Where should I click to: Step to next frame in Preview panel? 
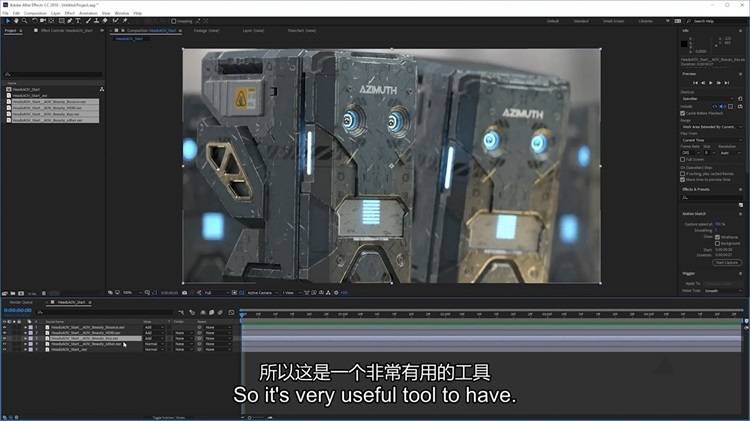coord(718,83)
